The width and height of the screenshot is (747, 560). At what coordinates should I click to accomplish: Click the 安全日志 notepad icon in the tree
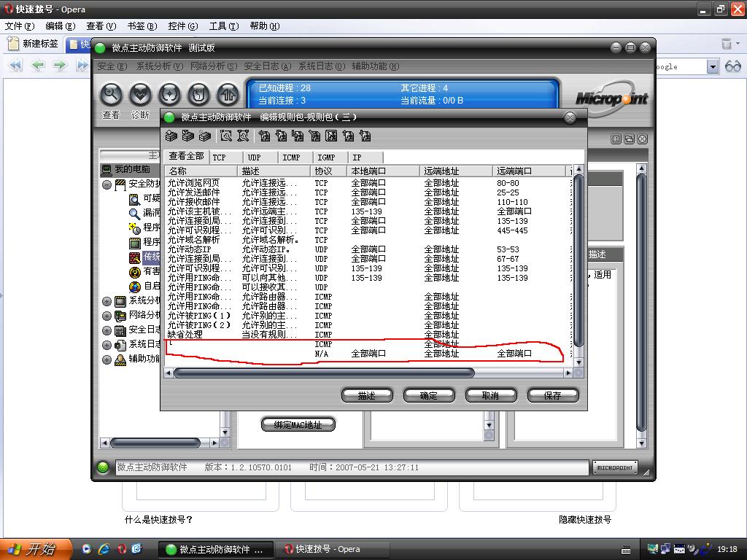(120, 330)
